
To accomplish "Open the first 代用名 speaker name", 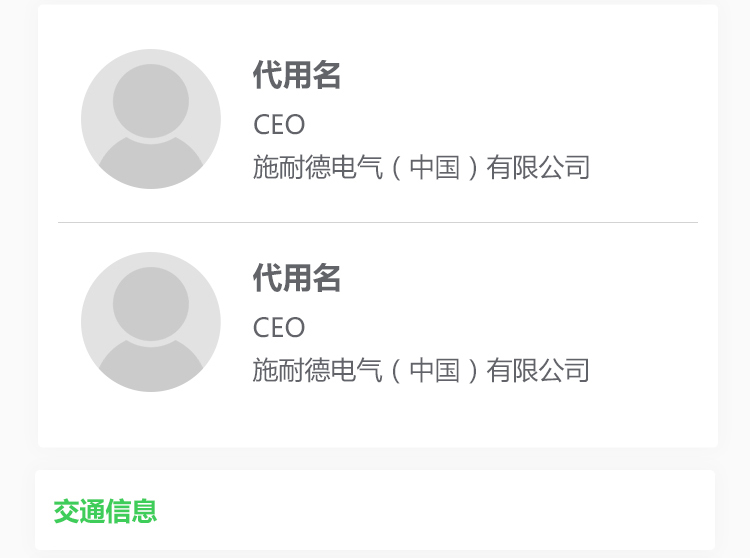I will (297, 76).
